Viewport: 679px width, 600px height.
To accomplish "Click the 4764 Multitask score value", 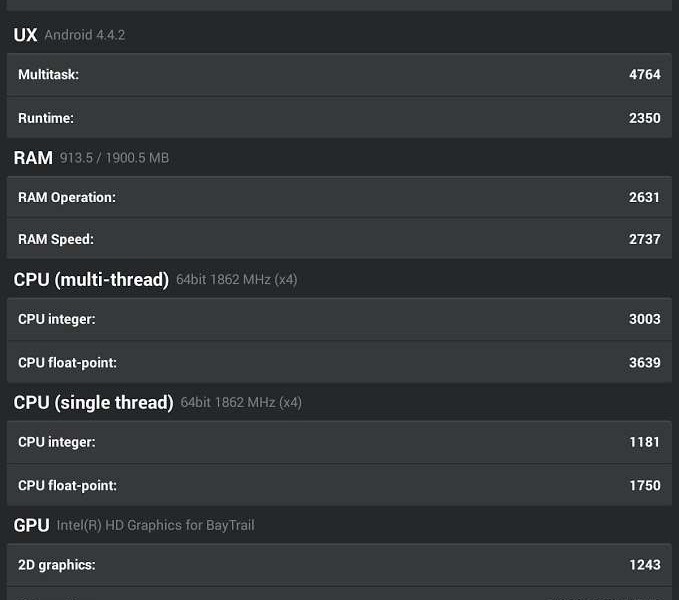I will pos(644,75).
